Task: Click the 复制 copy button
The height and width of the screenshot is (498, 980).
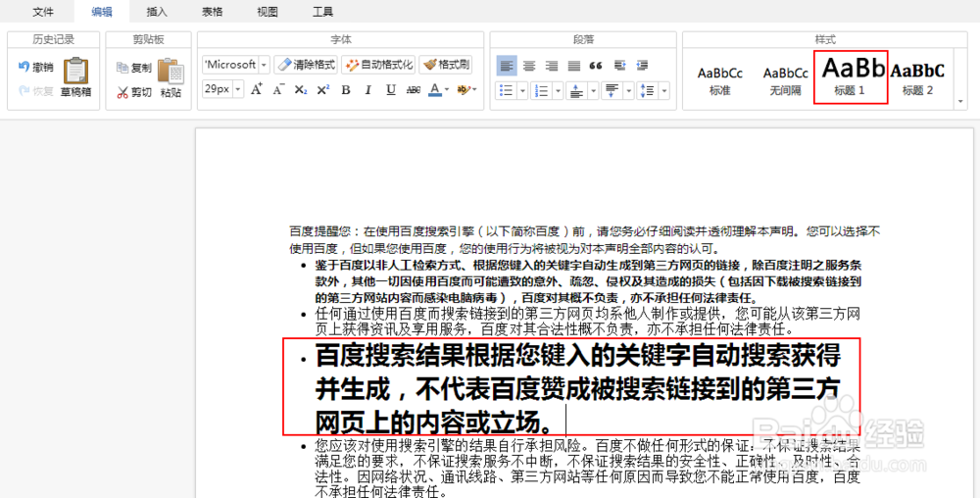Action: (x=133, y=68)
